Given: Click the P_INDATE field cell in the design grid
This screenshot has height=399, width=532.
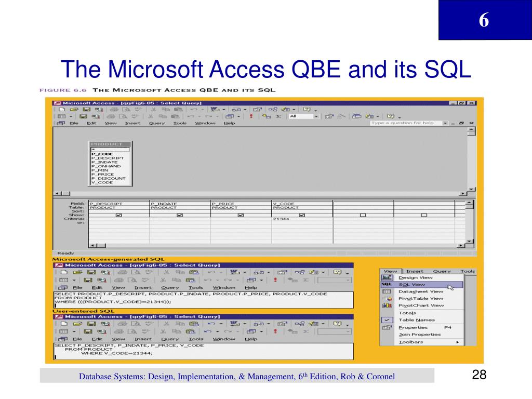Looking at the screenshot, I should pyautogui.click(x=180, y=204).
